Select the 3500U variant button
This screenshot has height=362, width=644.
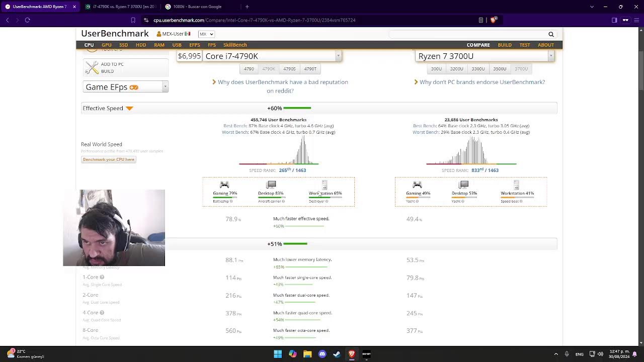(x=500, y=69)
